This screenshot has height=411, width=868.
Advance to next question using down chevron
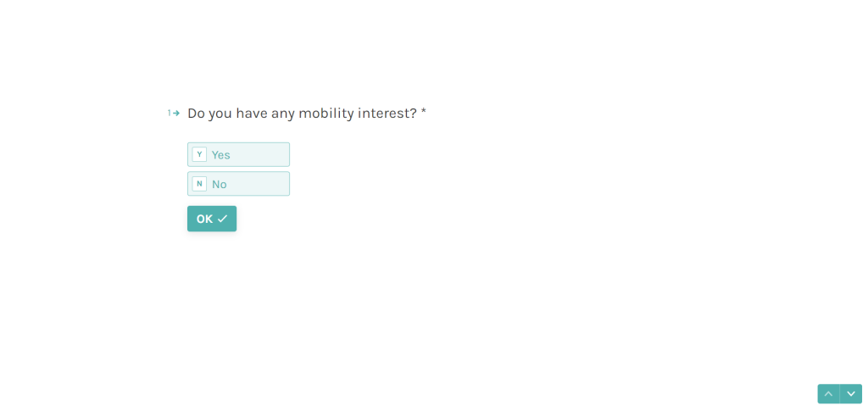click(851, 394)
